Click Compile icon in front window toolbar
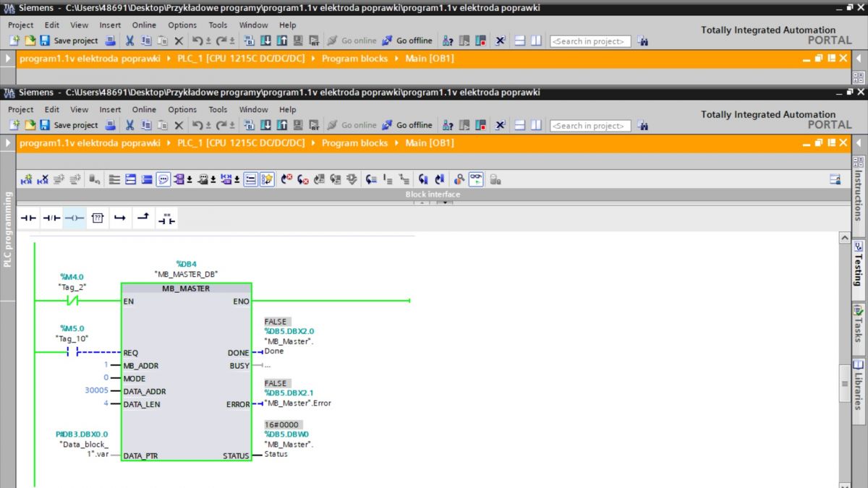Image resolution: width=868 pixels, height=488 pixels. pos(250,125)
